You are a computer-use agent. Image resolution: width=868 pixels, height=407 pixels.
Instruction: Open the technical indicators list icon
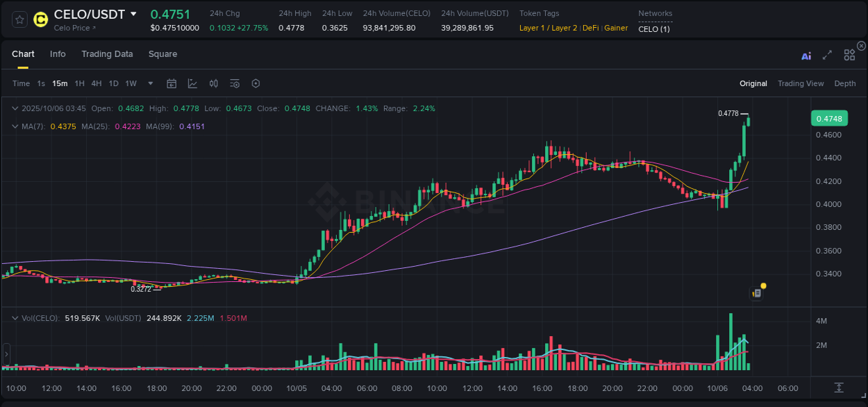coord(235,83)
